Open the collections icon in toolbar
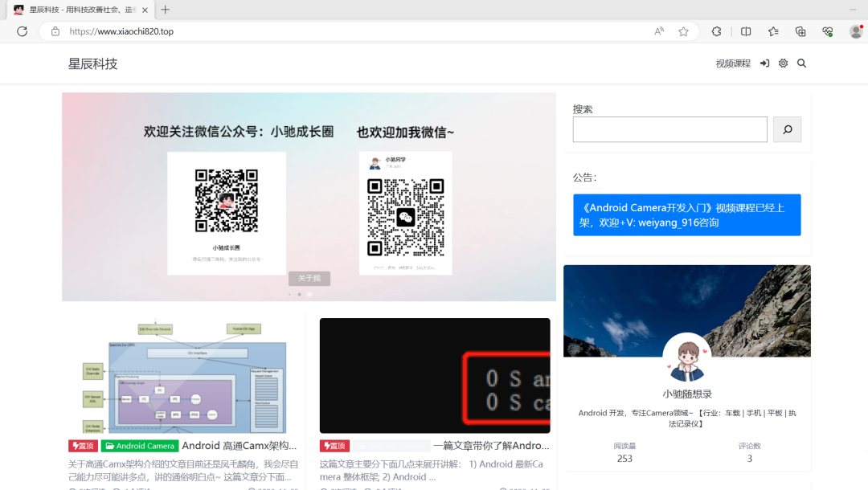Viewport: 868px width, 490px height. 800,31
